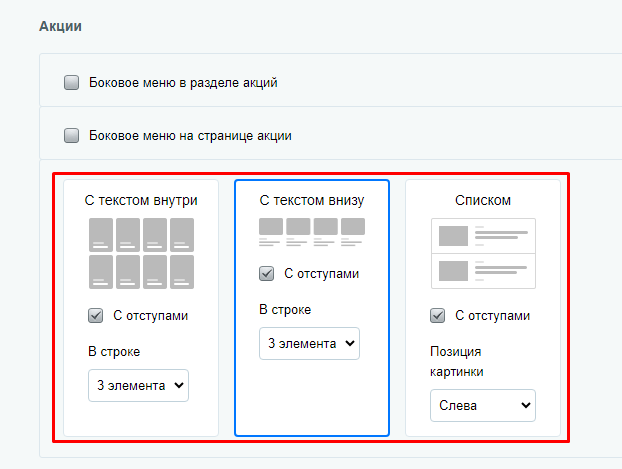Click the 'Боковое меню на странице акции' label
The height and width of the screenshot is (469, 622).
(190, 136)
